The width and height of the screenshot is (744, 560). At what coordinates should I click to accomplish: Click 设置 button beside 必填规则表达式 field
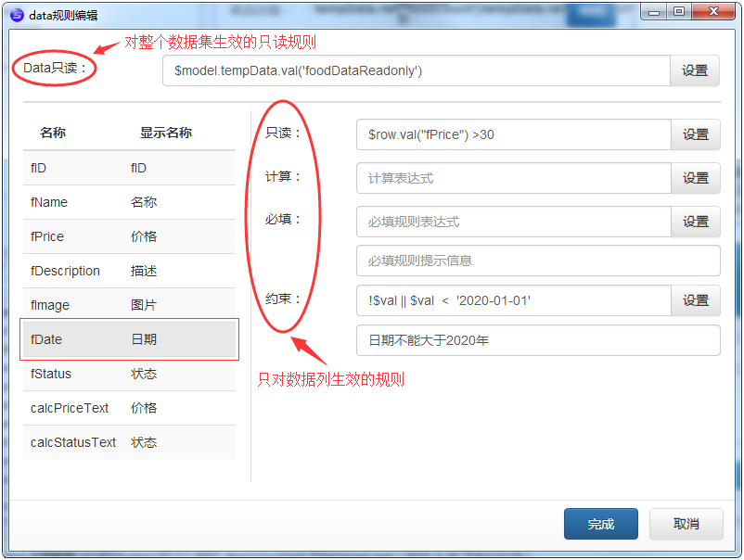tap(696, 222)
